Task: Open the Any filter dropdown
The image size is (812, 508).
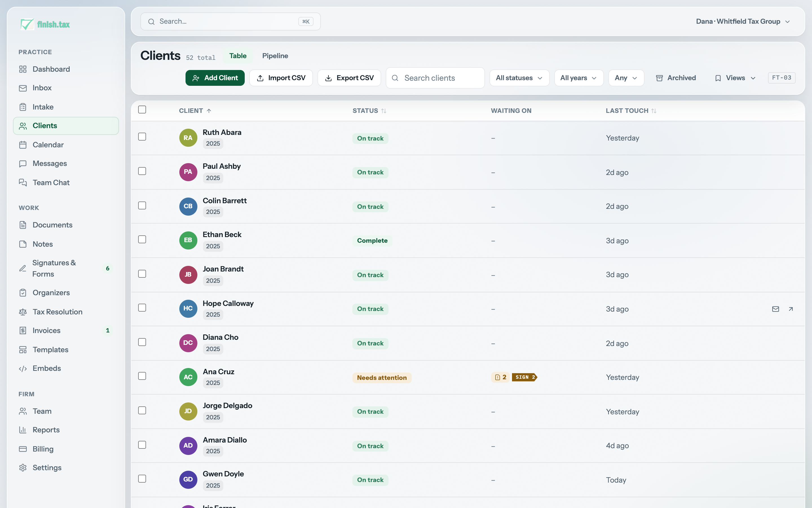Action: (x=626, y=78)
